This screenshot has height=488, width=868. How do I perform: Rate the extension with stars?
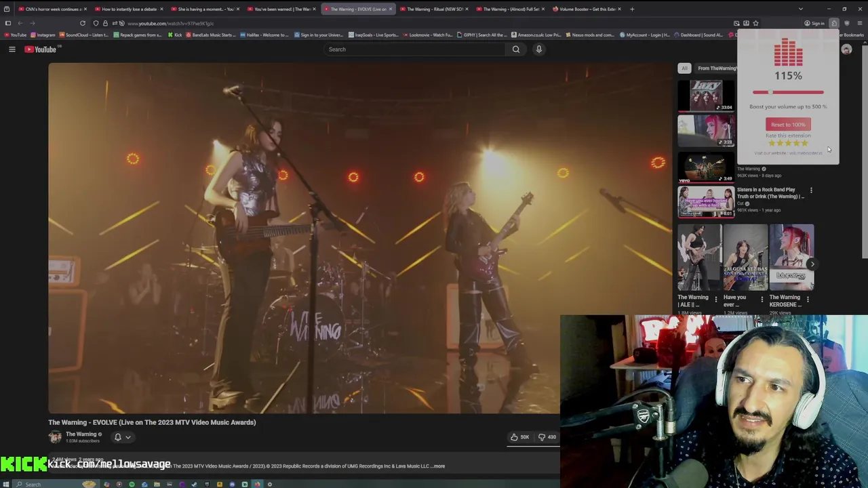click(x=788, y=143)
